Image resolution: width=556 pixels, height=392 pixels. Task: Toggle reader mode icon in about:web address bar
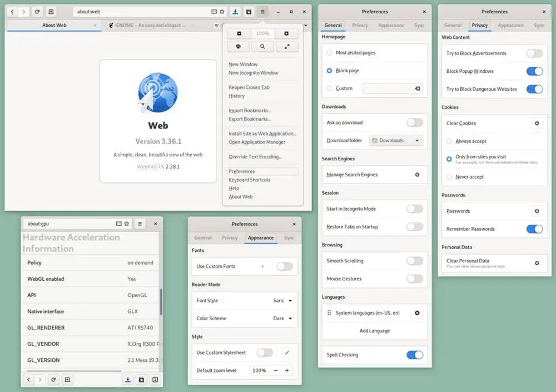pos(214,12)
